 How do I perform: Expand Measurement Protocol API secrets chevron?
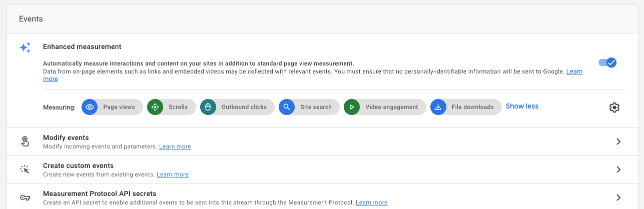618,197
